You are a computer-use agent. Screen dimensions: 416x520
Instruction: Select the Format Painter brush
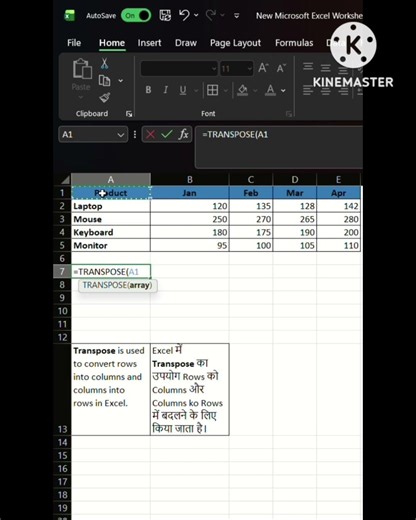[x=105, y=98]
